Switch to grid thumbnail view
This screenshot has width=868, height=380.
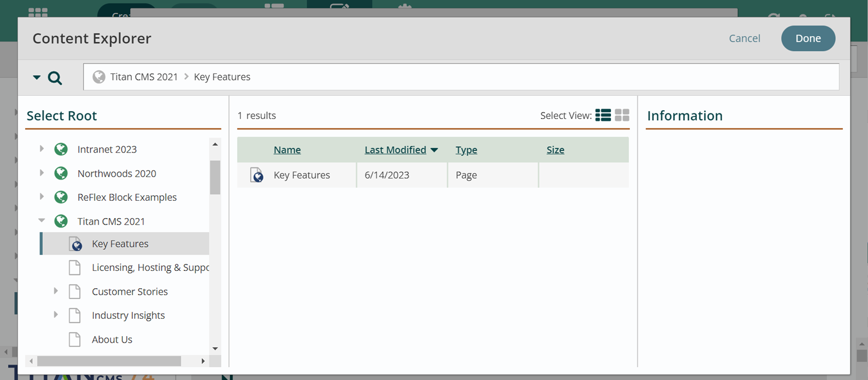(x=622, y=115)
